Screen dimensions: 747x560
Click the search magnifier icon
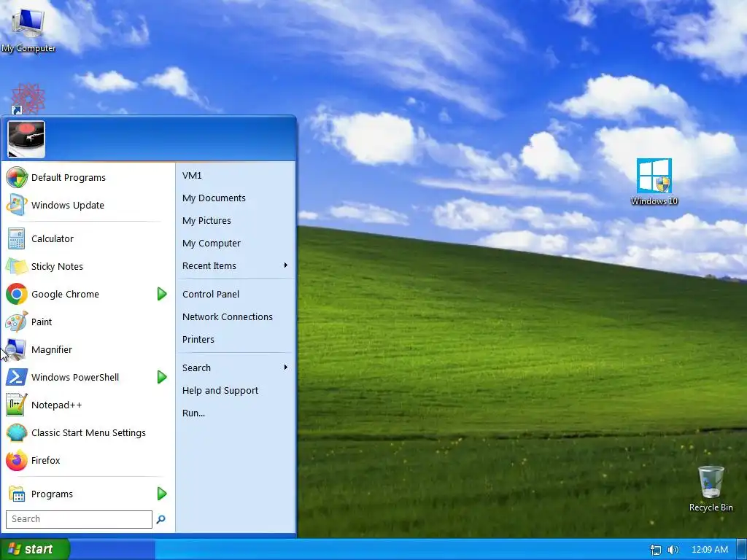click(161, 519)
